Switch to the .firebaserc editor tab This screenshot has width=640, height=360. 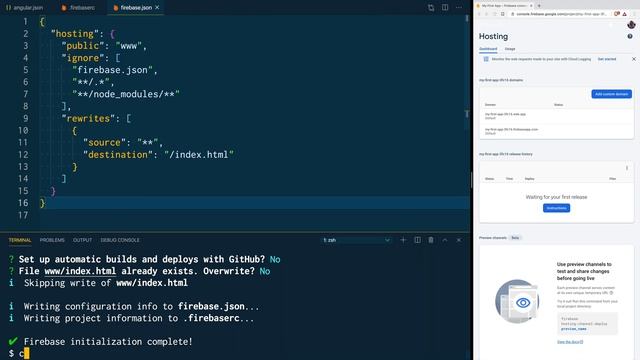(78, 7)
